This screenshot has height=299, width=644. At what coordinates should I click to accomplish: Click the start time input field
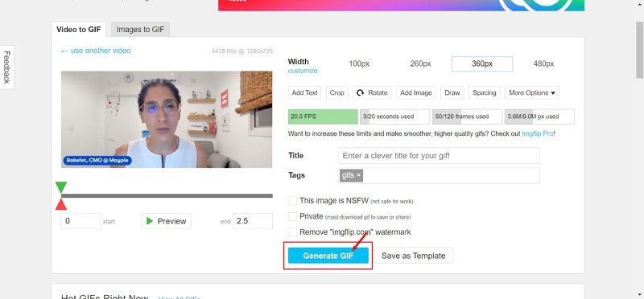pos(81,221)
